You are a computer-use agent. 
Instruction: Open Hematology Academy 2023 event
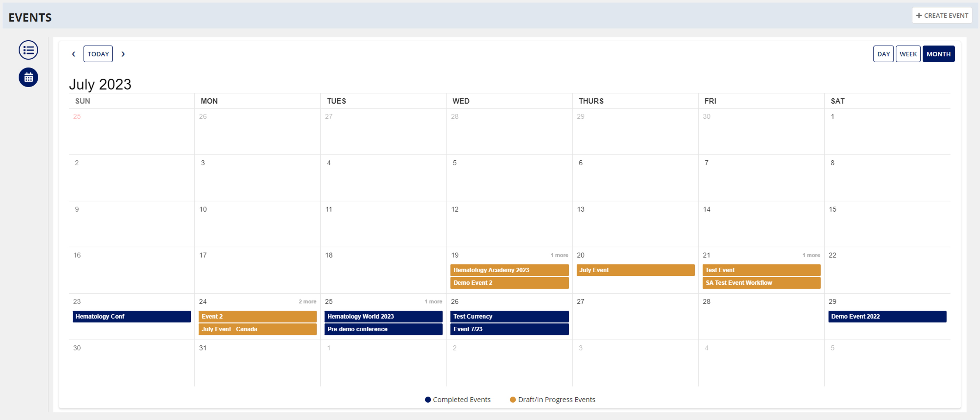pyautogui.click(x=509, y=270)
